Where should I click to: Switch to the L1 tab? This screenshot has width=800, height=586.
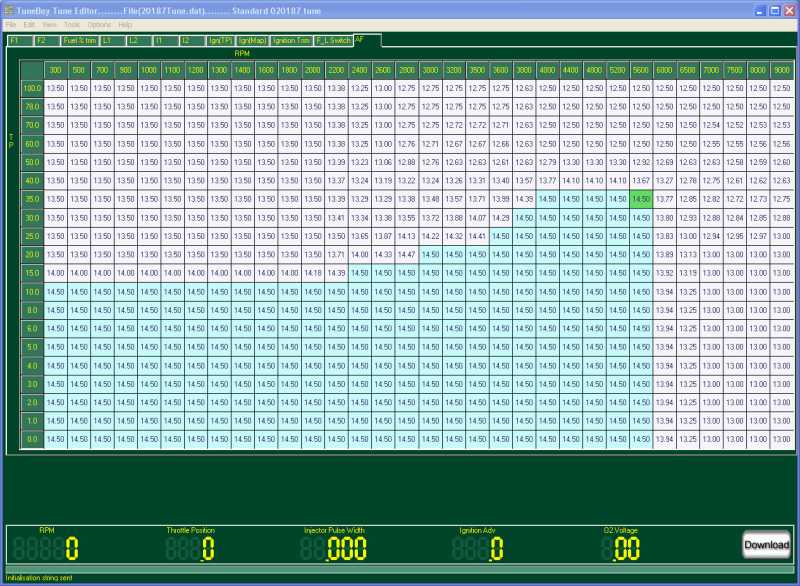[113, 40]
